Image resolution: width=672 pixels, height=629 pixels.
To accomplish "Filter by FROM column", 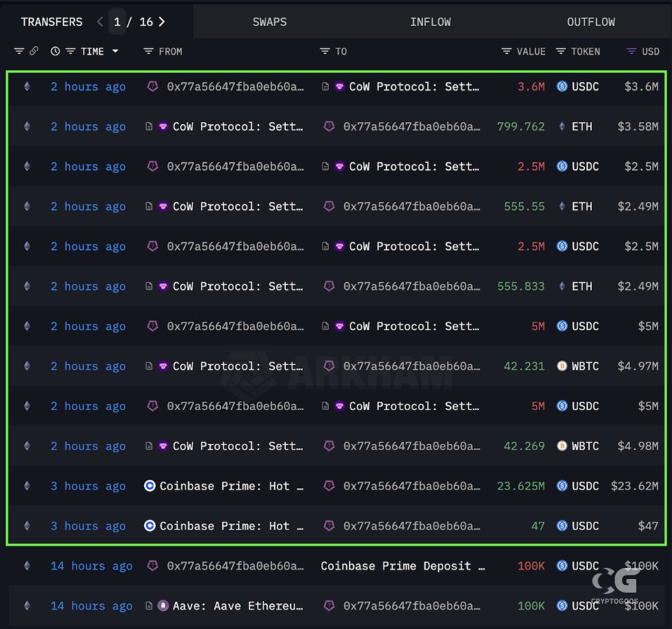I will coord(148,51).
